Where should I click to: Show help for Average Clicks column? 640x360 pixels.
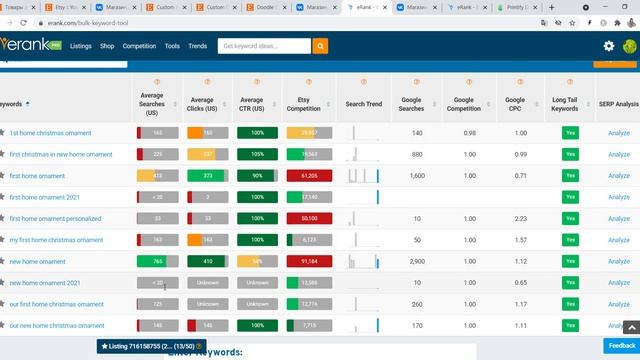[207, 82]
